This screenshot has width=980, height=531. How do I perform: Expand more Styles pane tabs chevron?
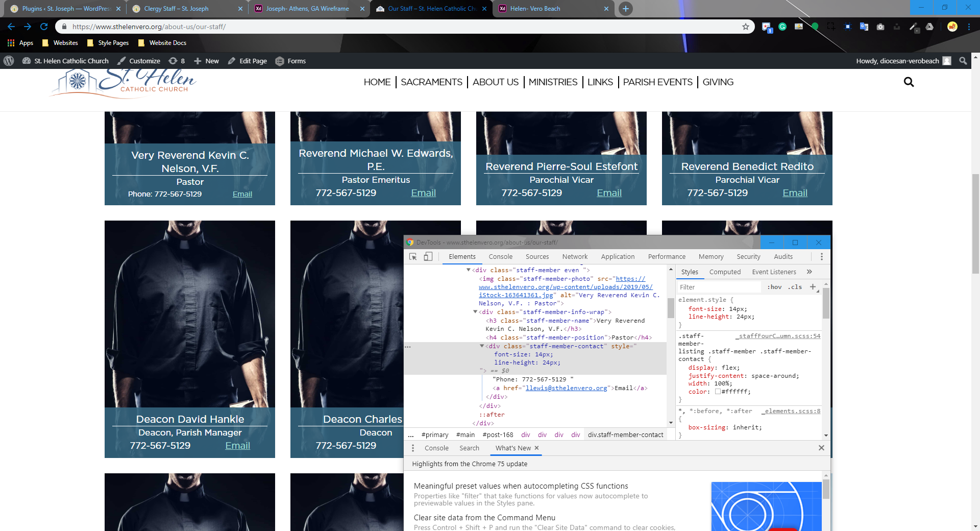[x=809, y=272]
